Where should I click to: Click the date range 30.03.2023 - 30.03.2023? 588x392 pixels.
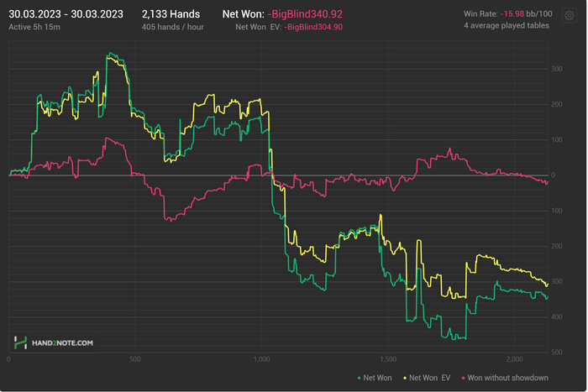[x=66, y=14]
